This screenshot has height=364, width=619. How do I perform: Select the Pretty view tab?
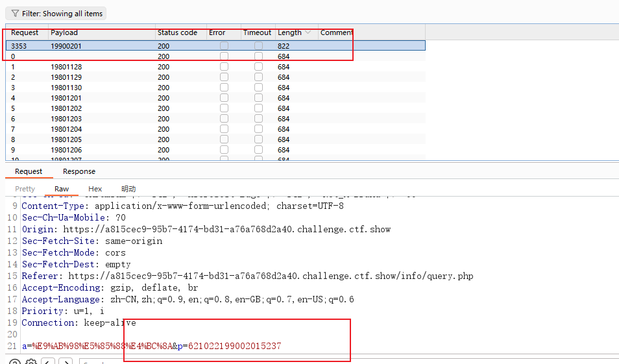[25, 189]
